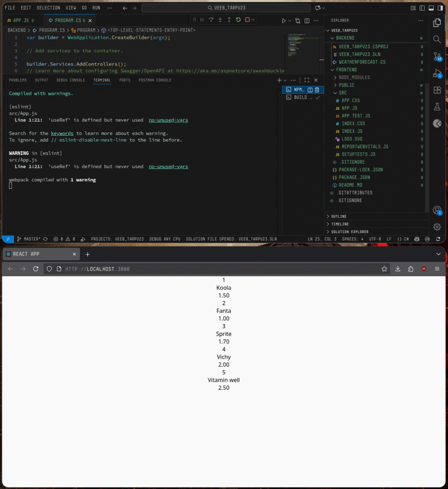The width and height of the screenshot is (448, 489).
Task: Expand the Outline section
Action: 340,216
